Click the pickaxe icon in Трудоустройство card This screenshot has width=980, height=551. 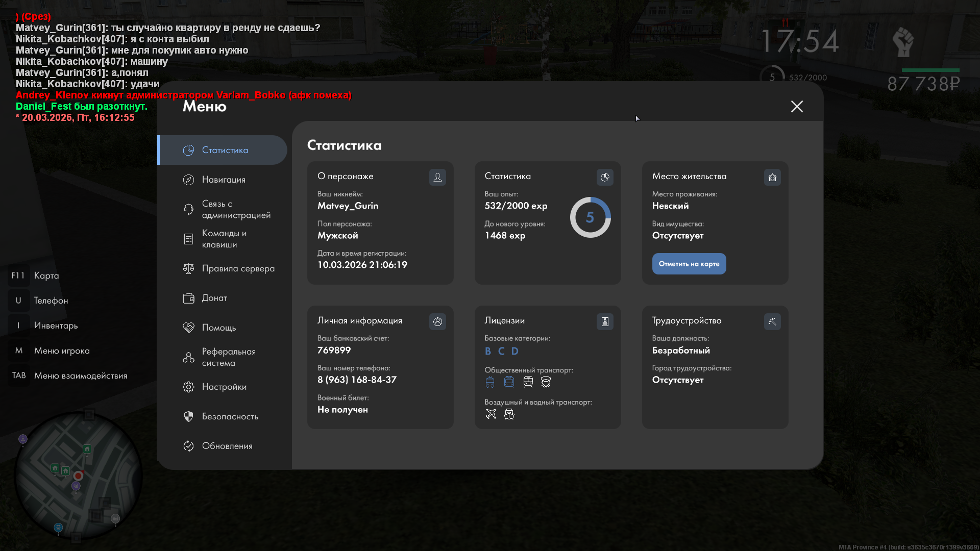(x=772, y=321)
